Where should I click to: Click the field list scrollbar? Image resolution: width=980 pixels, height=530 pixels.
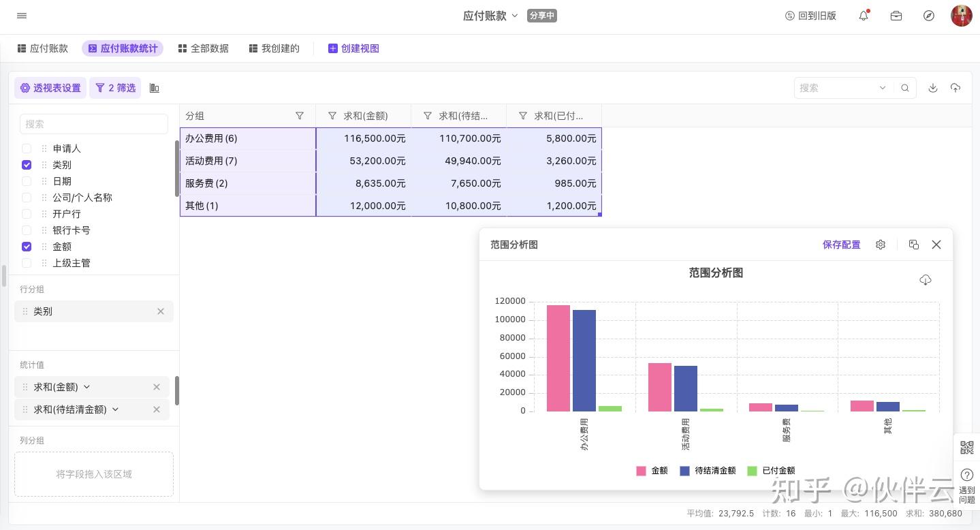pyautogui.click(x=177, y=168)
